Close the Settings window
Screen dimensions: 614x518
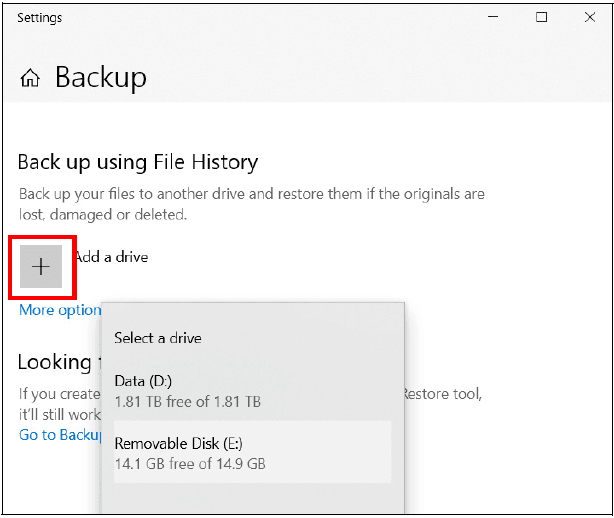(x=589, y=17)
